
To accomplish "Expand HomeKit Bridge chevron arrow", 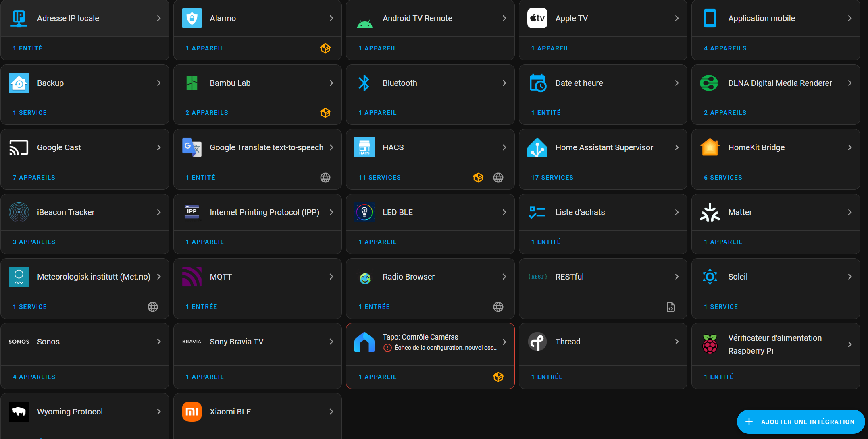I will pos(850,147).
